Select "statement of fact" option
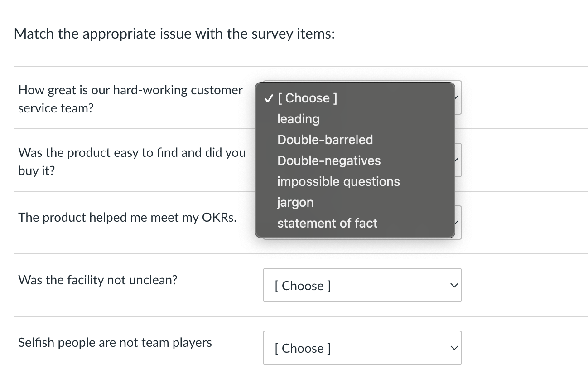The height and width of the screenshot is (389, 588). [x=327, y=223]
